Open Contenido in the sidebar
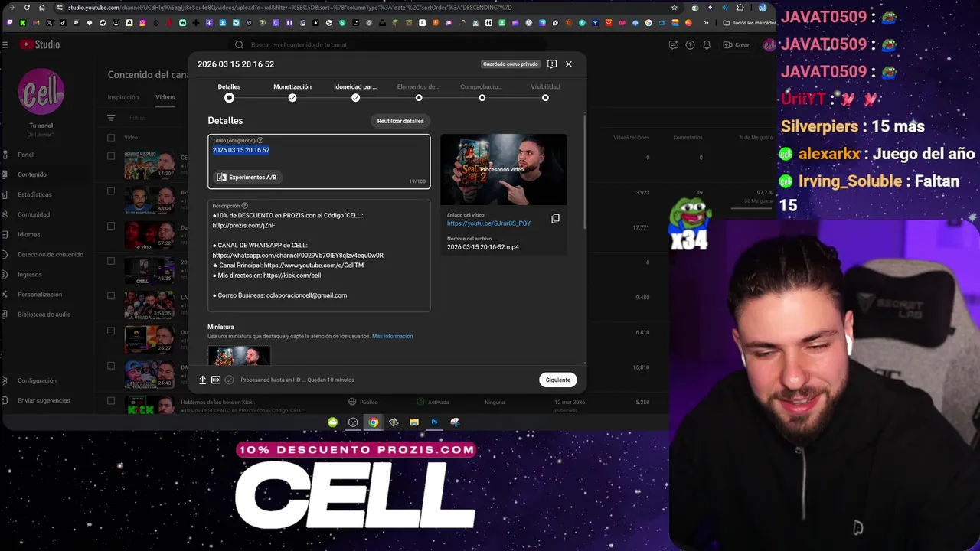980x551 pixels. pyautogui.click(x=32, y=174)
